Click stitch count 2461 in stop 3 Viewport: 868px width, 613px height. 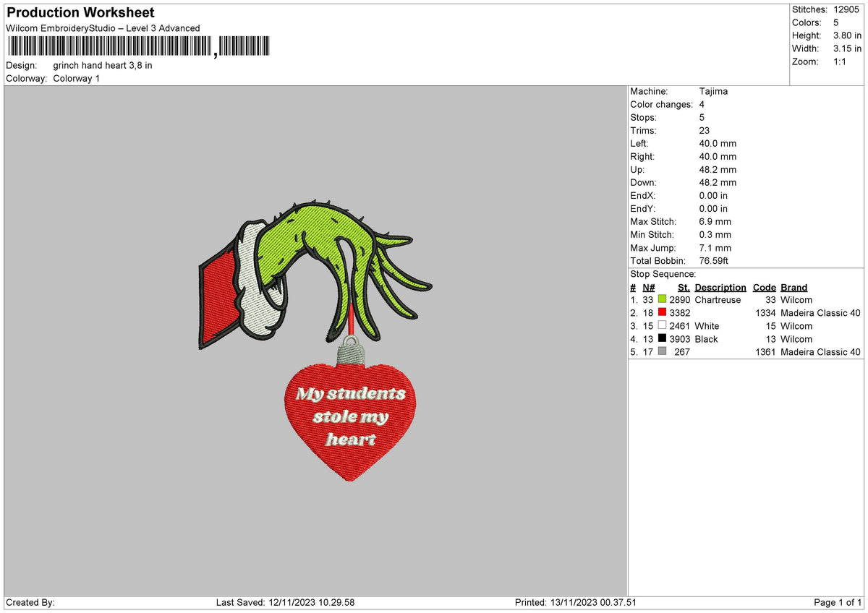(x=680, y=326)
